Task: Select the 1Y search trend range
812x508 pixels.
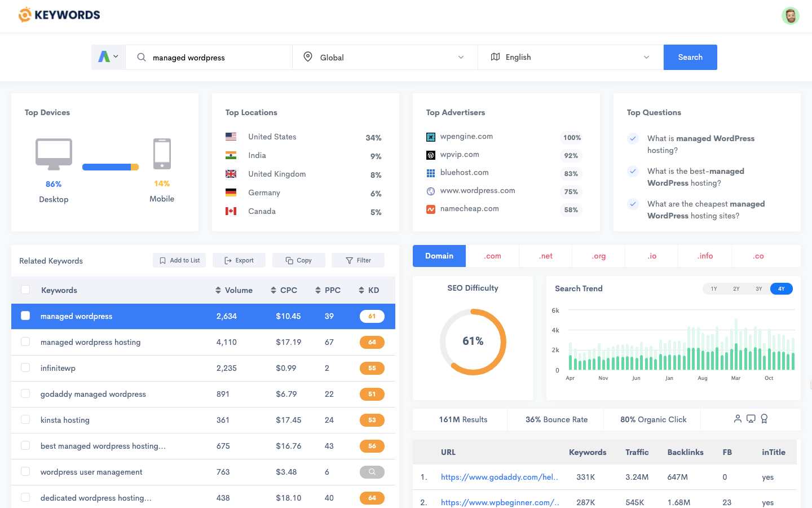Action: [713, 288]
